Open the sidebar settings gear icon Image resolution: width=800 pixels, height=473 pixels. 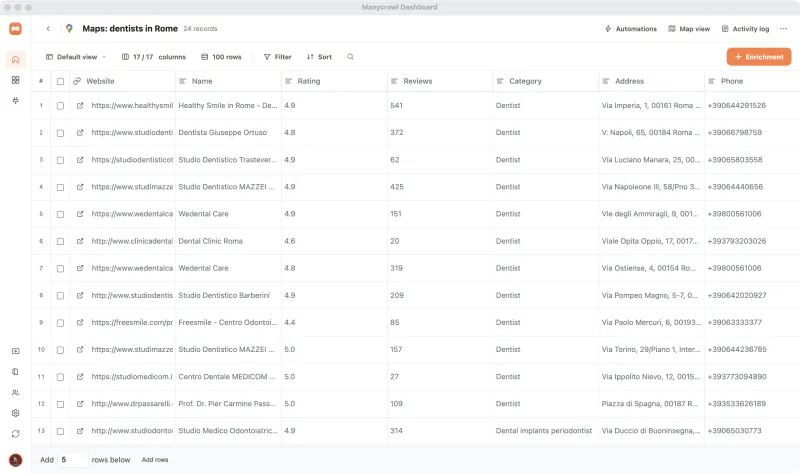16,413
